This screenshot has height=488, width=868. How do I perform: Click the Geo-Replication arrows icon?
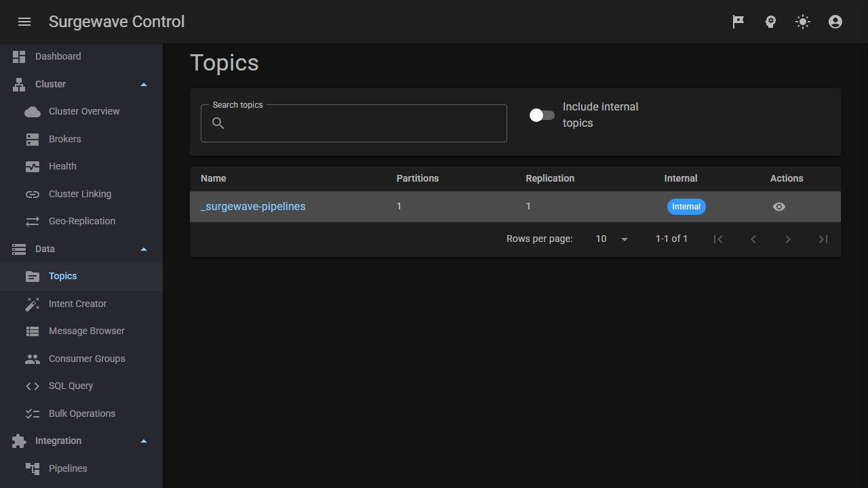pyautogui.click(x=33, y=222)
